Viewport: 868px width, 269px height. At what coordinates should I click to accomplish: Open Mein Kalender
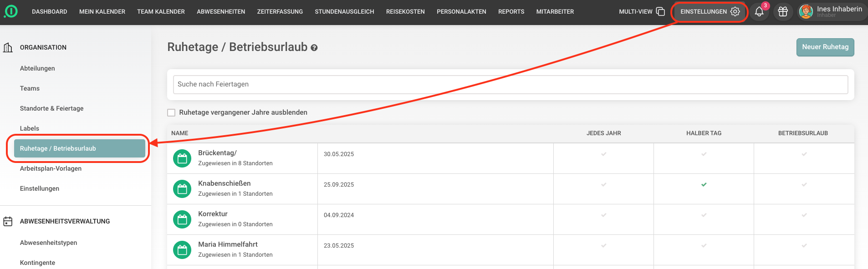click(102, 12)
